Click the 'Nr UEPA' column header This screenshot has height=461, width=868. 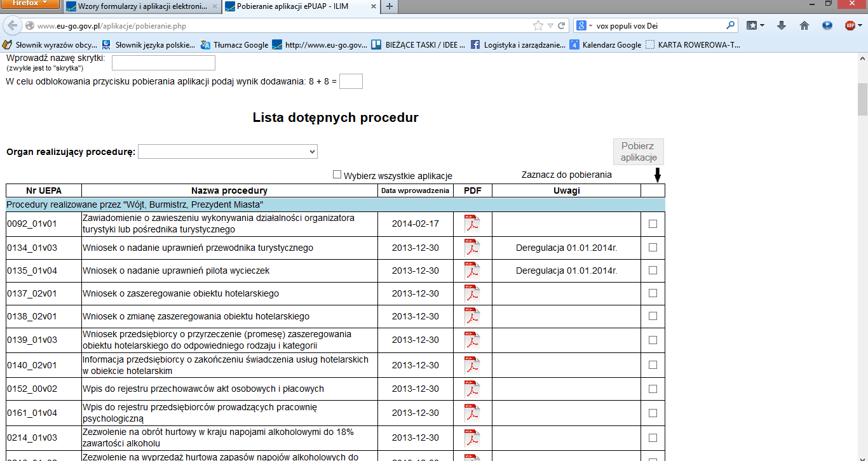coord(44,190)
